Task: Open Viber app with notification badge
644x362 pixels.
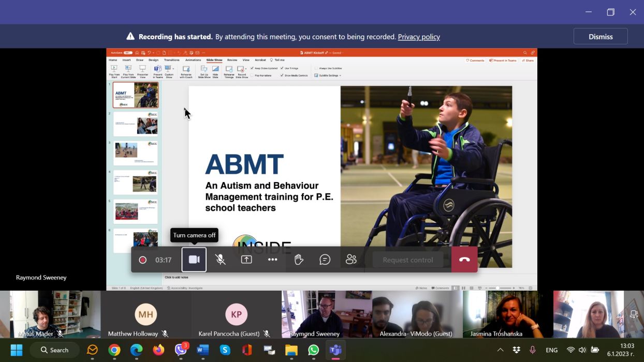Action: tap(181, 350)
